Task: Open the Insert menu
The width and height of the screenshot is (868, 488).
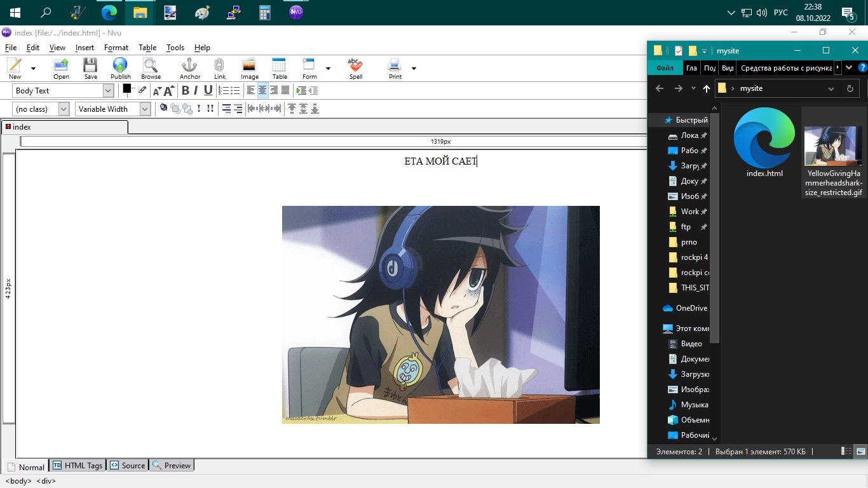Action: pos(85,48)
